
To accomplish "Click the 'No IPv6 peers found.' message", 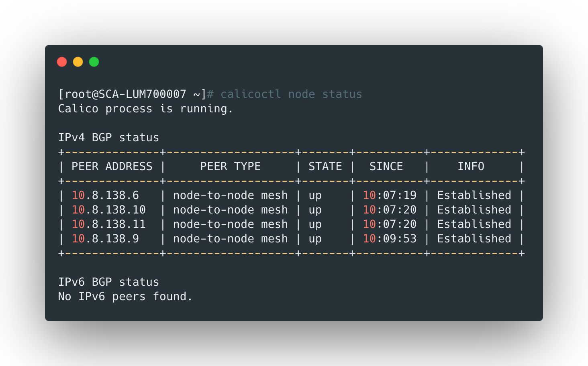I will tap(125, 297).
